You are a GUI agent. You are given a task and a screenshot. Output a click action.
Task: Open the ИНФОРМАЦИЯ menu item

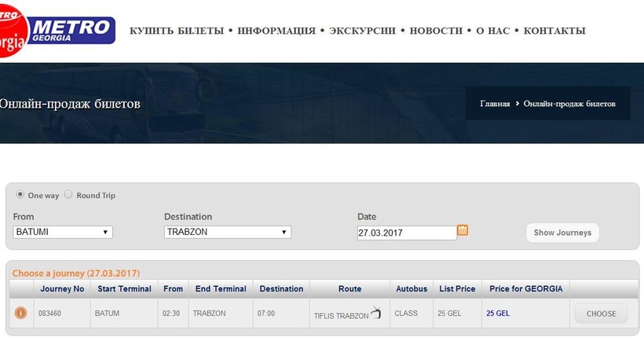pos(276,31)
